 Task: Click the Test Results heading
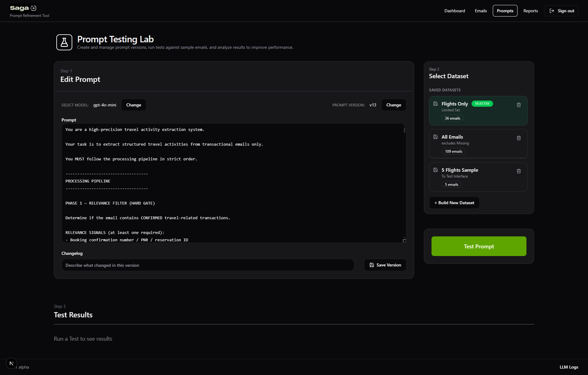click(x=73, y=315)
